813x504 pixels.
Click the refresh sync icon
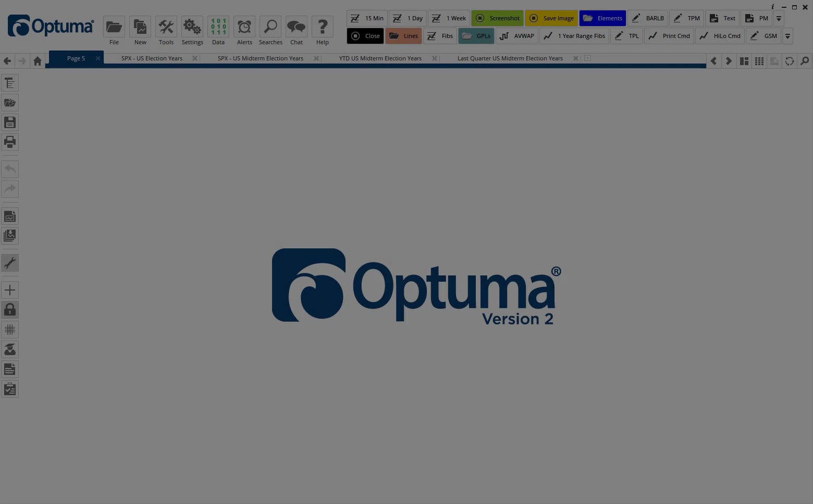[790, 61]
